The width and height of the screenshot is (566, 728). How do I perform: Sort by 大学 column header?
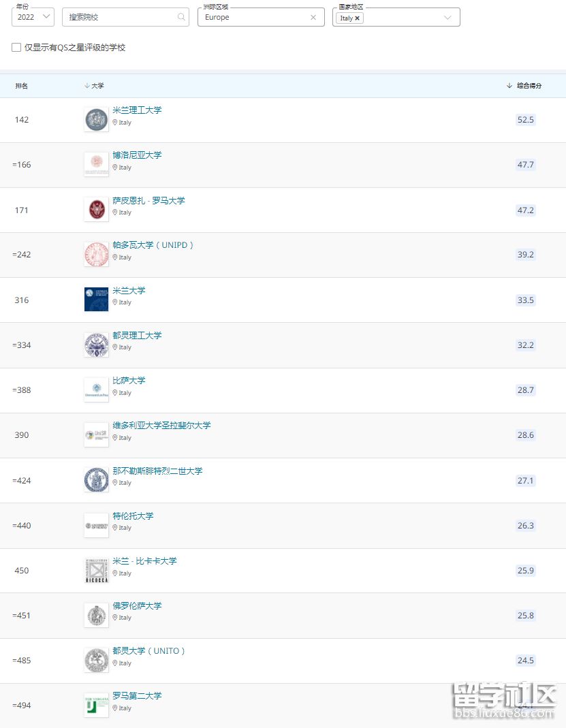[x=95, y=86]
